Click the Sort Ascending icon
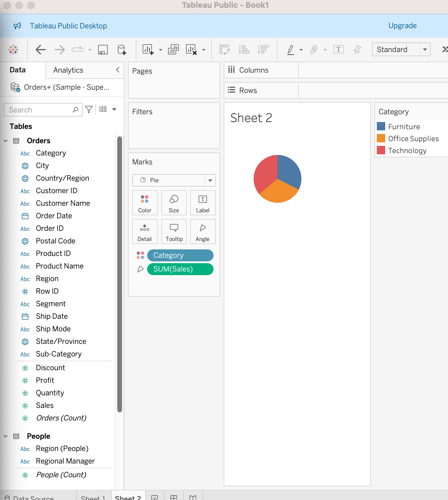The image size is (448, 500). [244, 50]
